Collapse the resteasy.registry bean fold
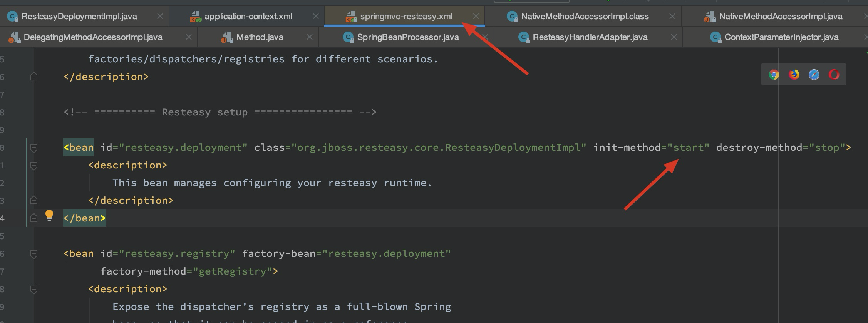The width and height of the screenshot is (868, 323). (x=34, y=254)
